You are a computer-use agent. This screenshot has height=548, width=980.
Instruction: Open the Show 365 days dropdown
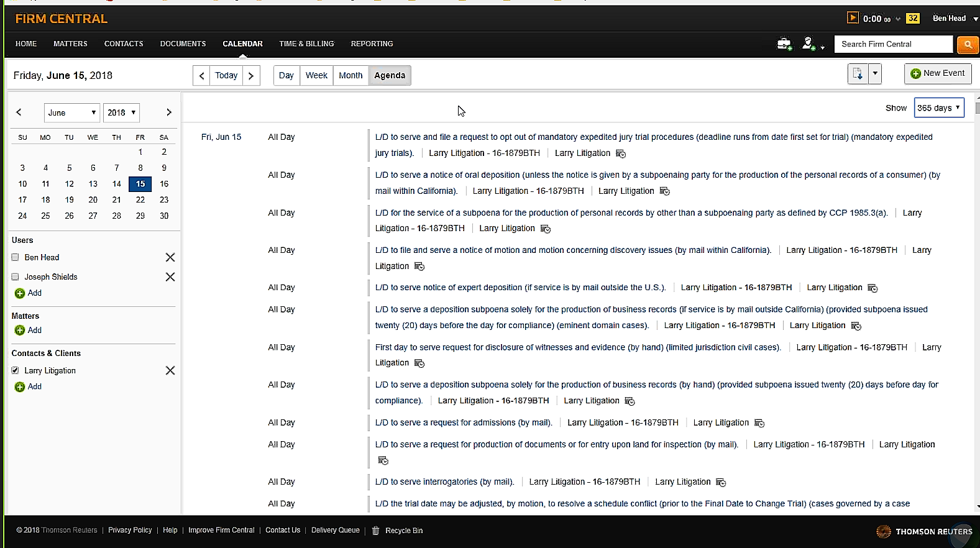(x=938, y=108)
